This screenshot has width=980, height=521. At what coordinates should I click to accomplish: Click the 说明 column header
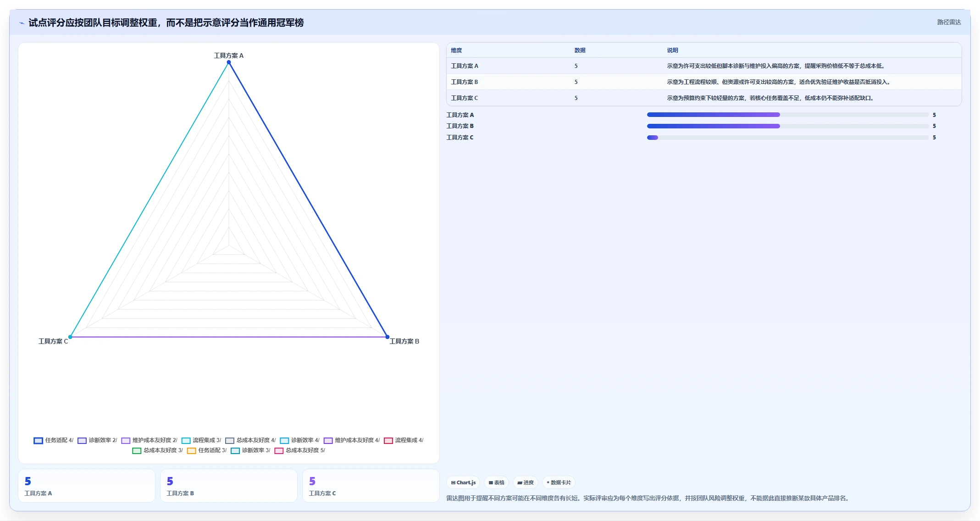pos(672,50)
